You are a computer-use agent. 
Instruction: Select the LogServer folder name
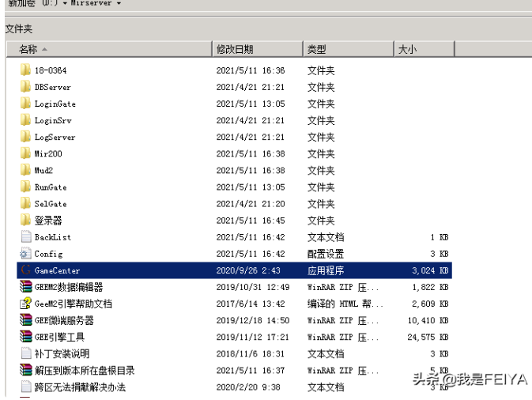55,137
